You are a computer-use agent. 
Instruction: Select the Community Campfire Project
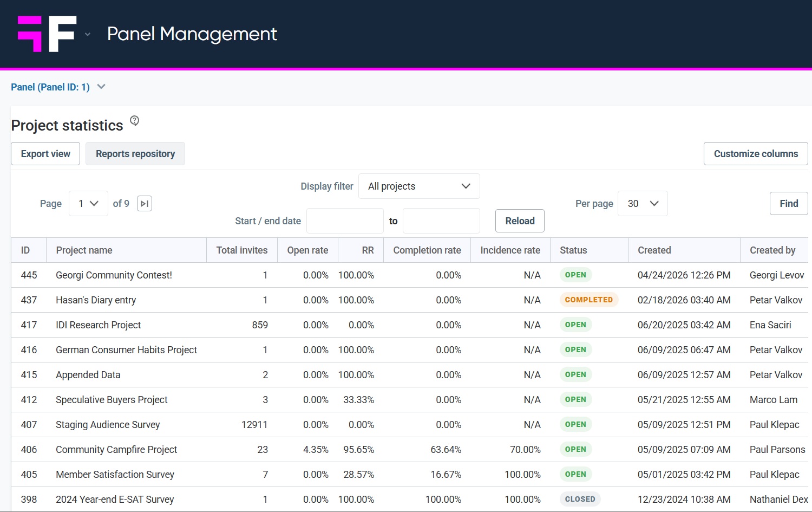point(116,450)
